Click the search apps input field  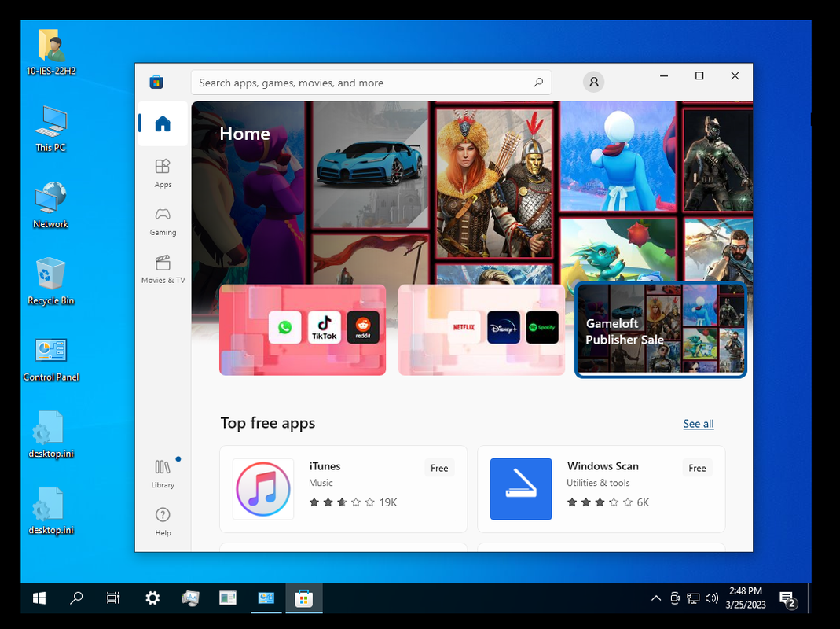click(x=371, y=83)
